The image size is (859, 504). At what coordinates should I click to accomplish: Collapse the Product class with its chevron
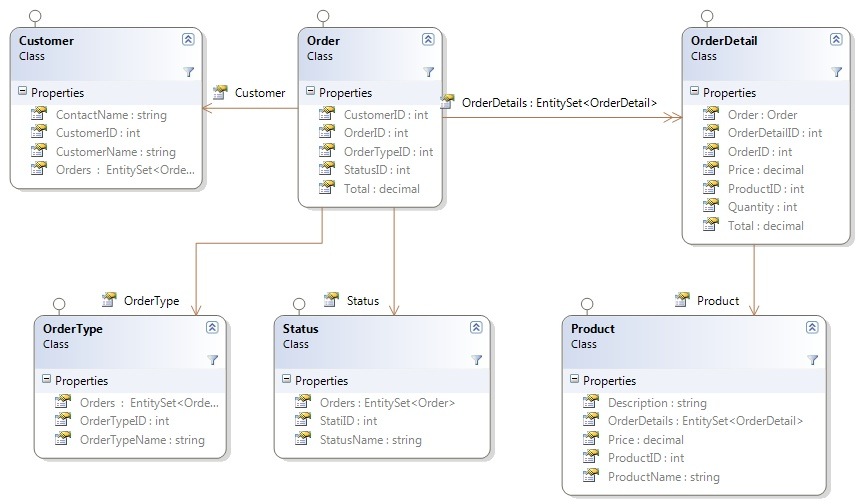(812, 328)
